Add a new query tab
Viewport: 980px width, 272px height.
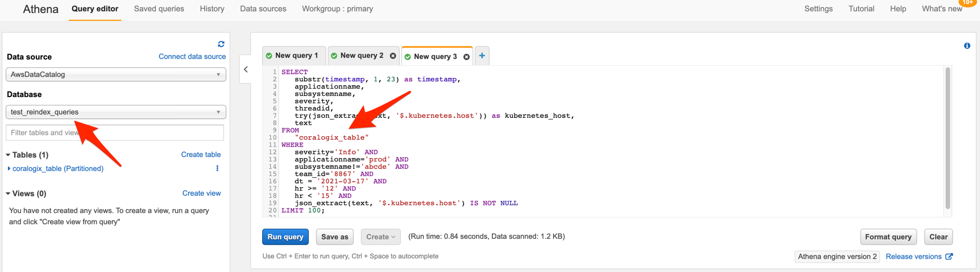click(482, 56)
